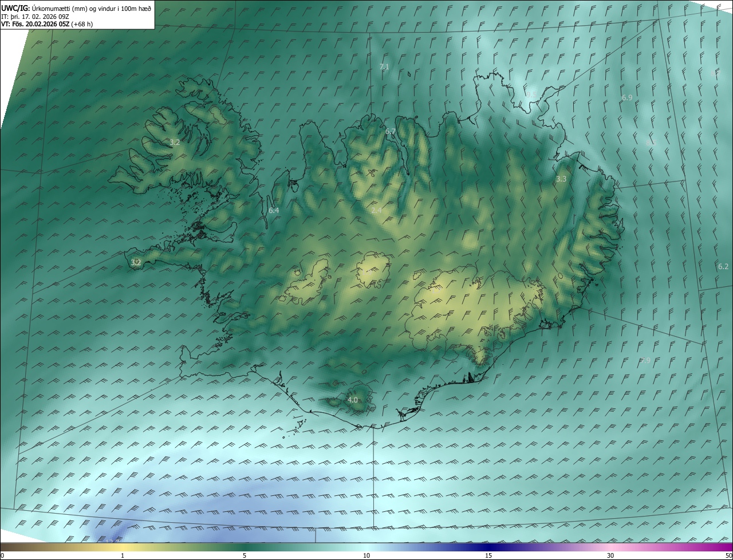Click the 8.5 value label on the map

(651, 143)
